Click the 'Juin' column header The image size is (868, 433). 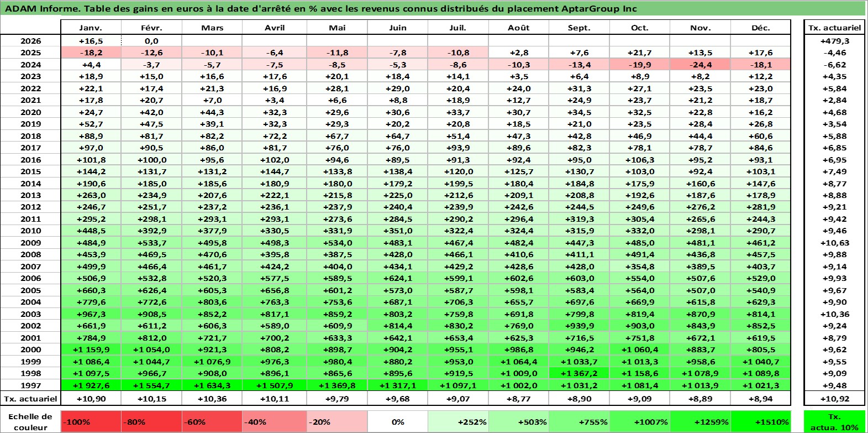398,28
